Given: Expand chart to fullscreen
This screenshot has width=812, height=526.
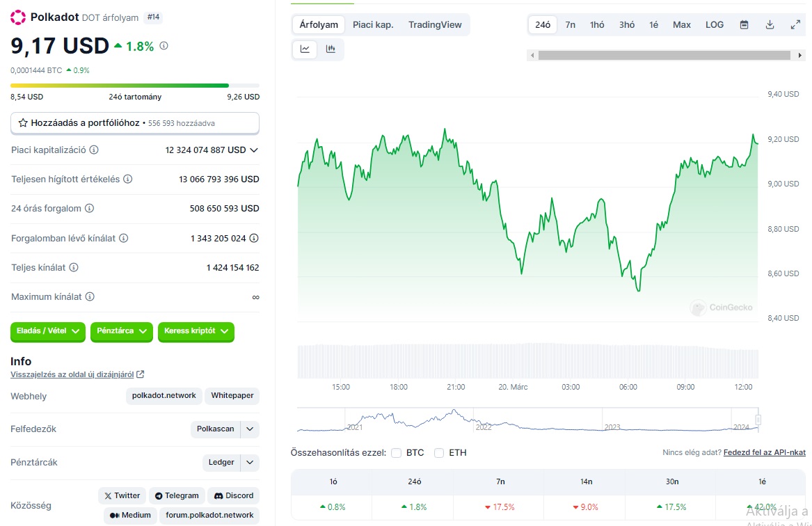Looking at the screenshot, I should 795,25.
